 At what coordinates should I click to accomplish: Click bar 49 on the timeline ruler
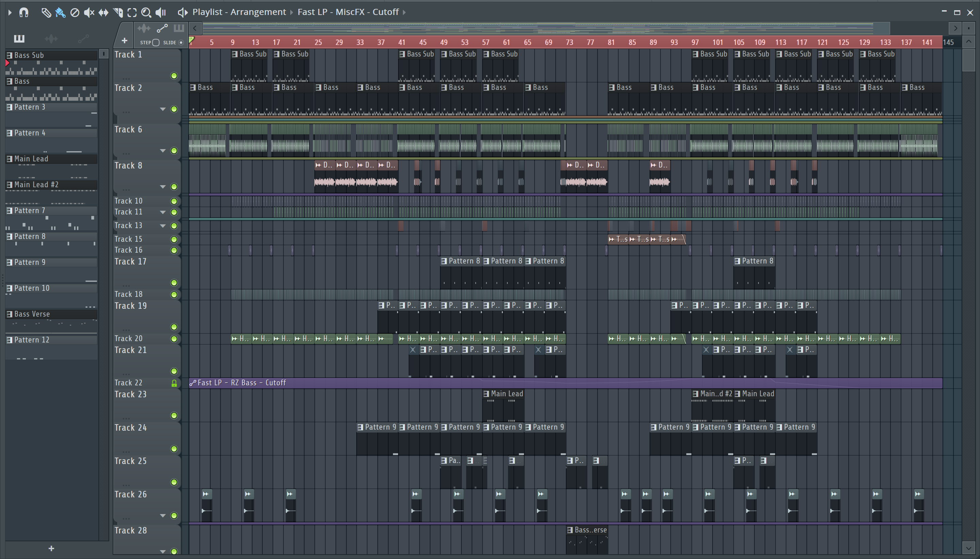pos(444,42)
